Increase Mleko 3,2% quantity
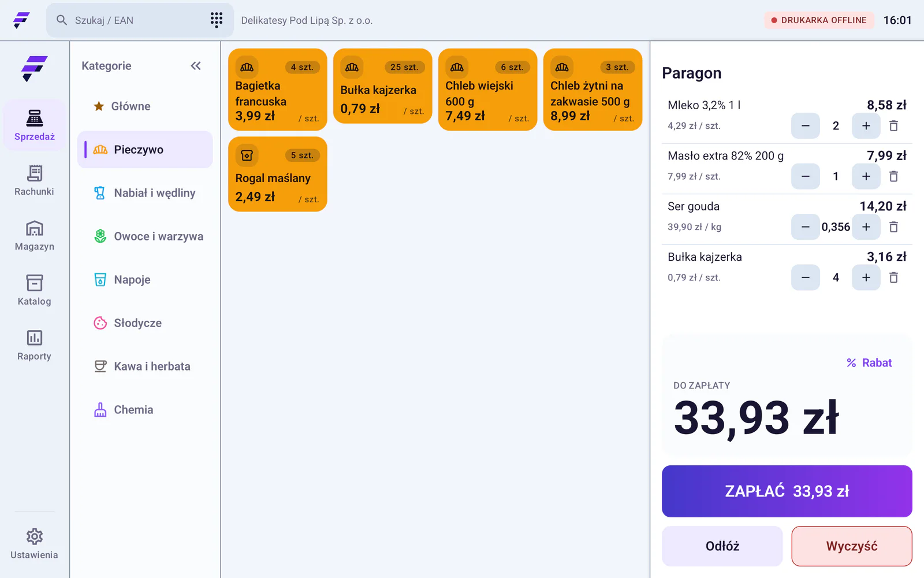This screenshot has width=924, height=578. click(x=866, y=126)
